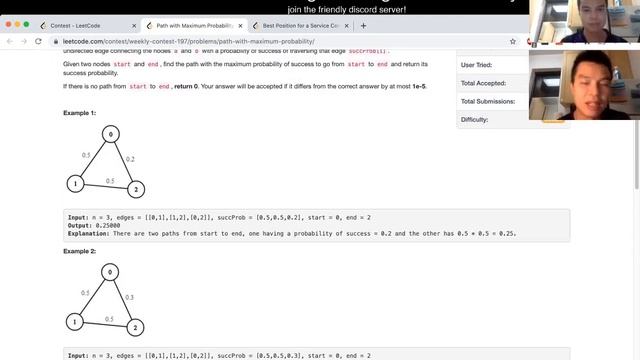The width and height of the screenshot is (640, 360).
Task: Click the 'Example 1:' heading
Action: 80,113
